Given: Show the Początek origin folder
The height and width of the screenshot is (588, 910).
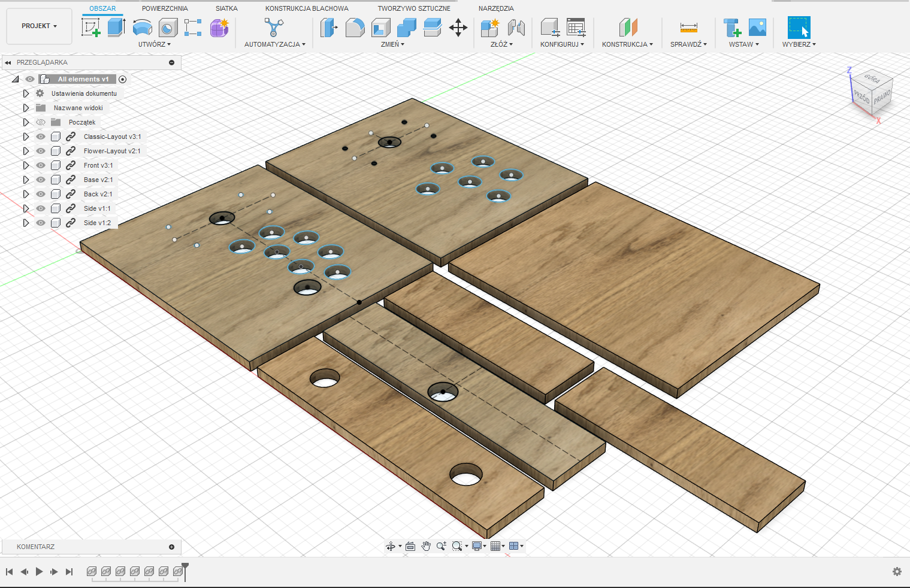Looking at the screenshot, I should click(x=41, y=122).
